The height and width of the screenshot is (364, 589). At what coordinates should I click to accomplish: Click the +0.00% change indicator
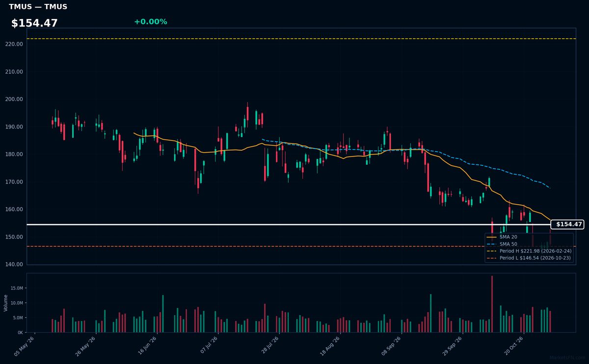pos(150,22)
